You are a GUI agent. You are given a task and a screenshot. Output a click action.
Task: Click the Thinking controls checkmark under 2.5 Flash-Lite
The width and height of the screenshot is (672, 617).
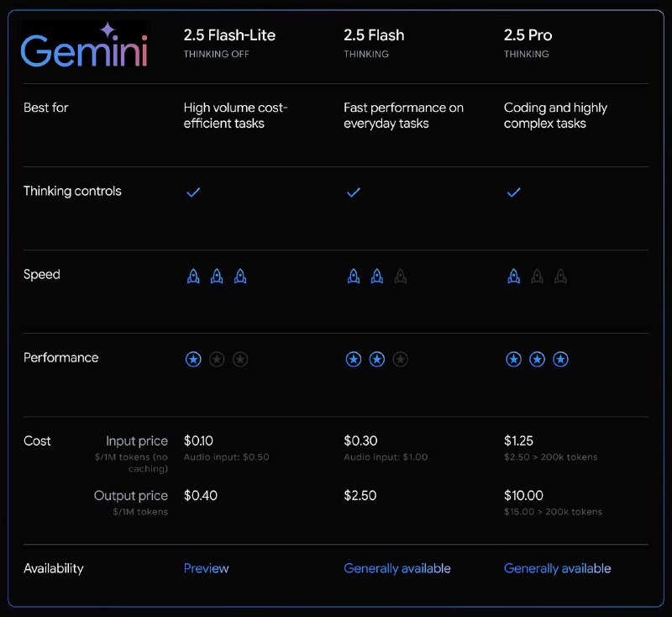pyautogui.click(x=193, y=192)
